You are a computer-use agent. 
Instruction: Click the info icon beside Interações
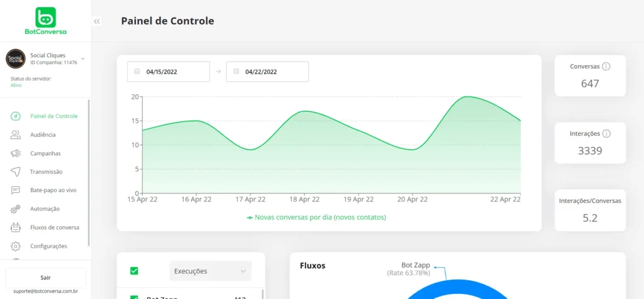pos(606,134)
